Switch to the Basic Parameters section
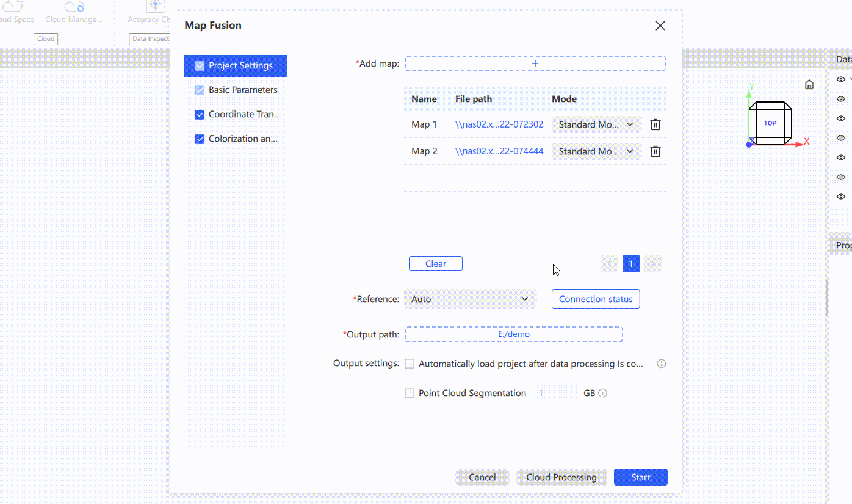Viewport: 852px width, 504px height. 236,90
